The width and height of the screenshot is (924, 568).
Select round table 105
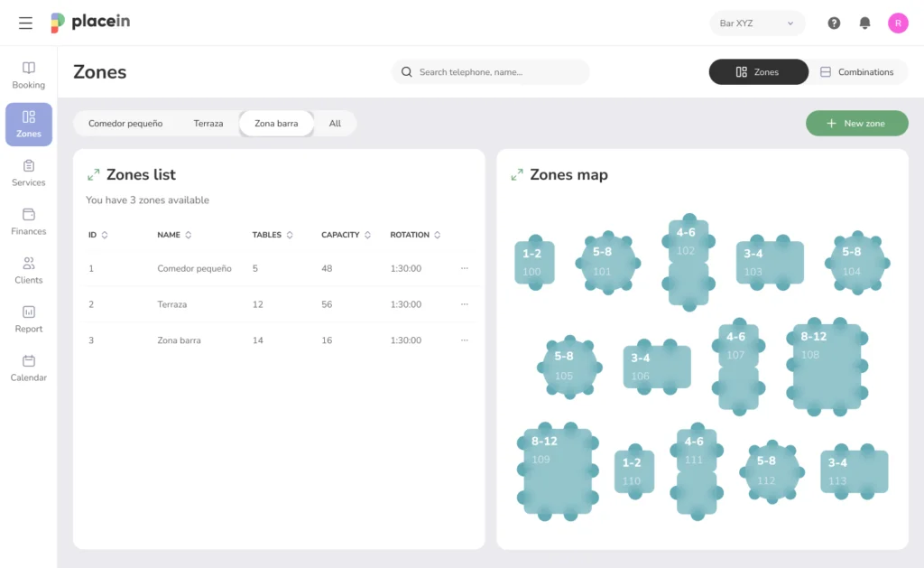click(569, 367)
